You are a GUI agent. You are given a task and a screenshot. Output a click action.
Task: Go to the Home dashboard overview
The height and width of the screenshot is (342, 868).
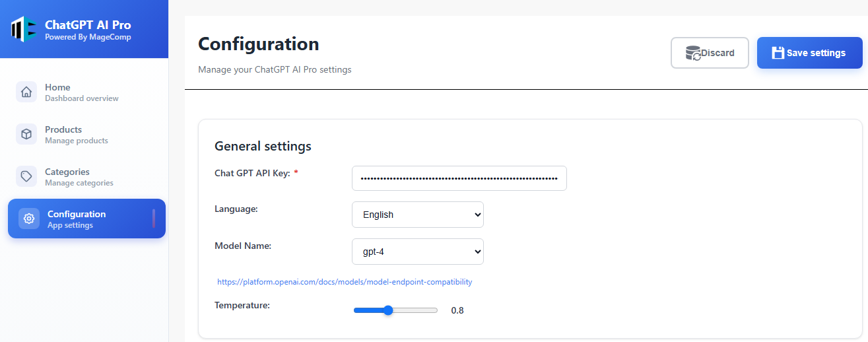81,92
